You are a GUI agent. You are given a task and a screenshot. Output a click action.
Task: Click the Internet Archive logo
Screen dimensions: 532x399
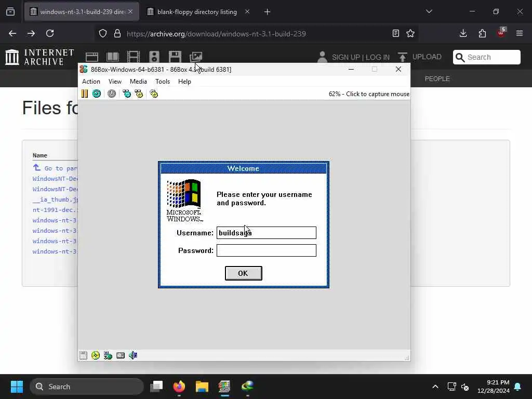[40, 57]
